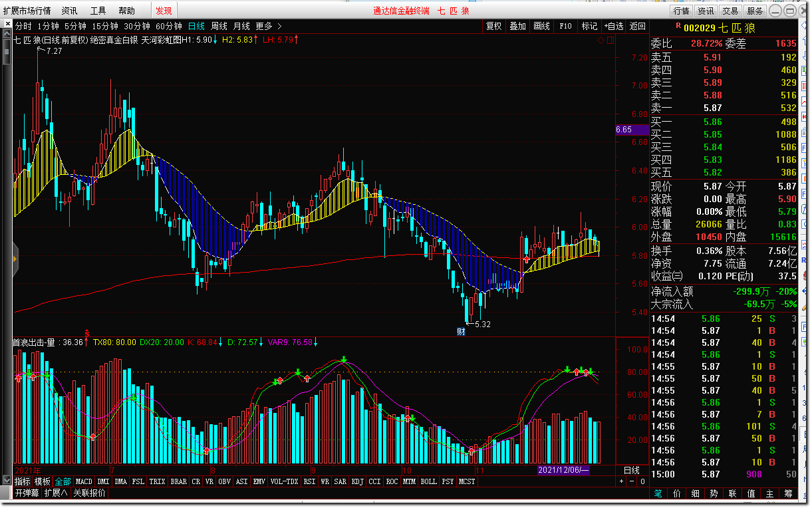This screenshot has width=812, height=508.
Task: Select the 30分钟 period
Action: pyautogui.click(x=137, y=27)
